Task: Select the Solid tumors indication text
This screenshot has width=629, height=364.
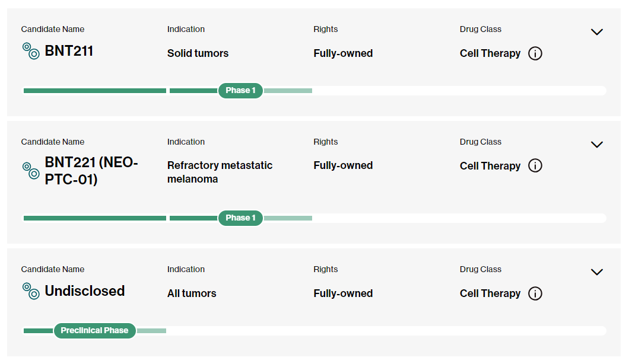Action: click(198, 53)
